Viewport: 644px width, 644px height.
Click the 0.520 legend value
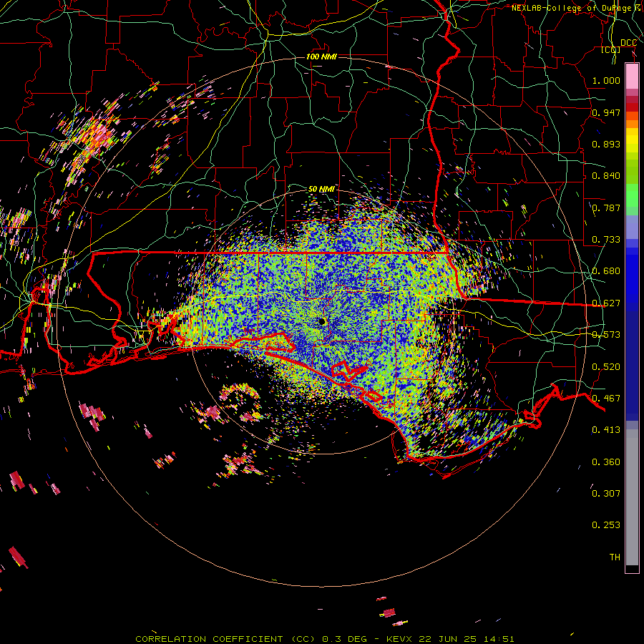[606, 367]
